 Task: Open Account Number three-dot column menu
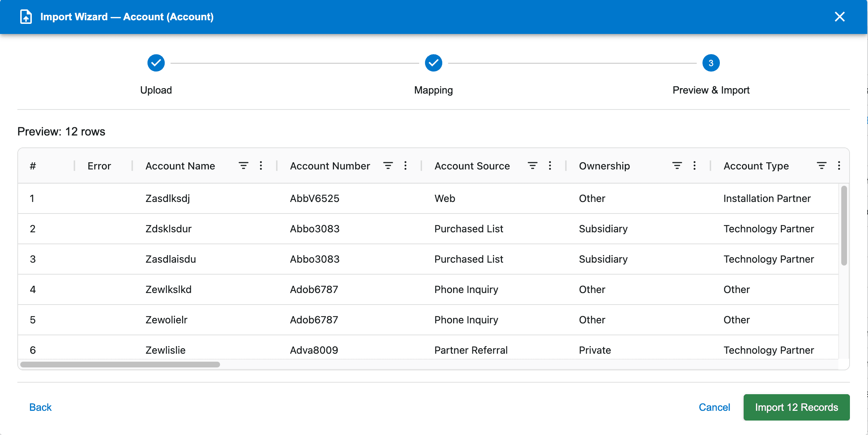405,166
